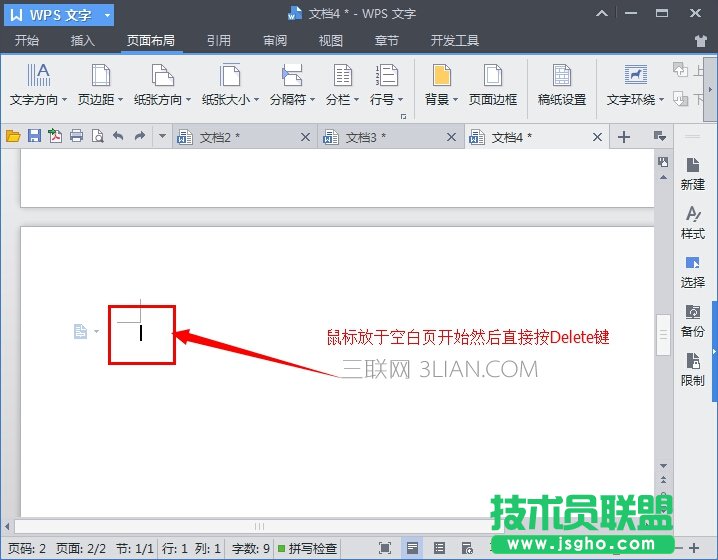Click the export to PDF icon
The width and height of the screenshot is (718, 560).
click(55, 136)
